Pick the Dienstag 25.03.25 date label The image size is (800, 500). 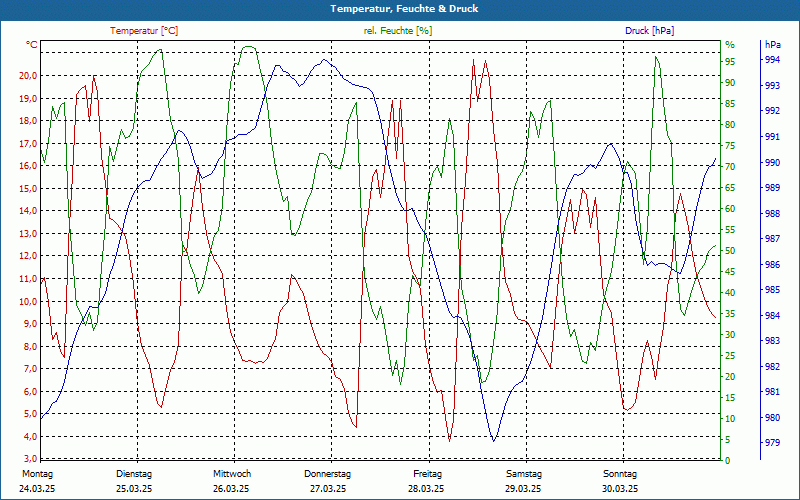tap(134, 481)
